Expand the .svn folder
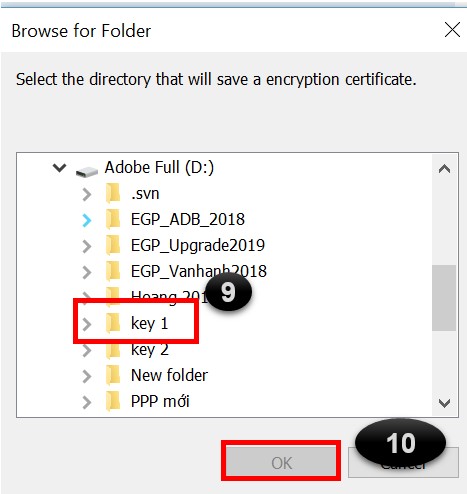This screenshot has width=467, height=494. click(x=87, y=194)
